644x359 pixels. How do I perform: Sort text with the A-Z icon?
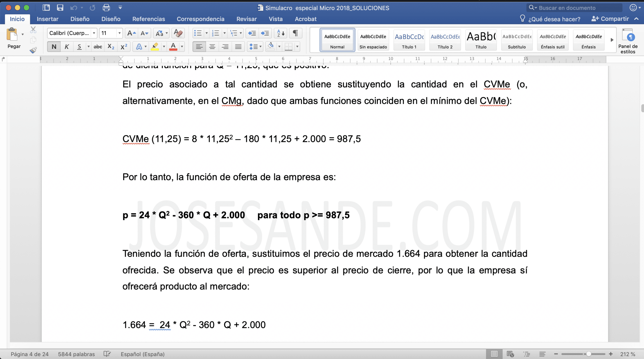(281, 33)
